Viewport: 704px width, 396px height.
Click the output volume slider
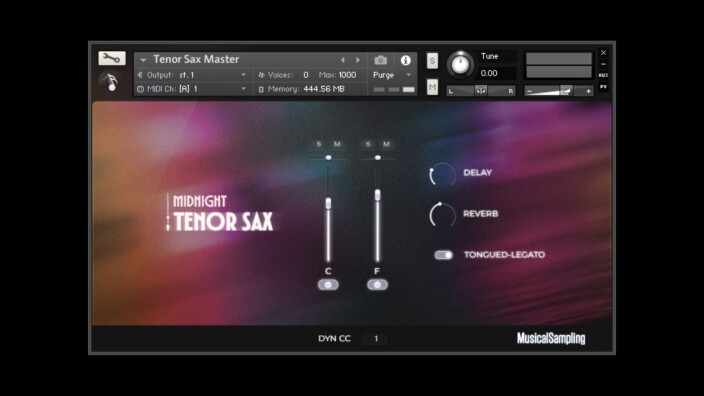[x=559, y=91]
